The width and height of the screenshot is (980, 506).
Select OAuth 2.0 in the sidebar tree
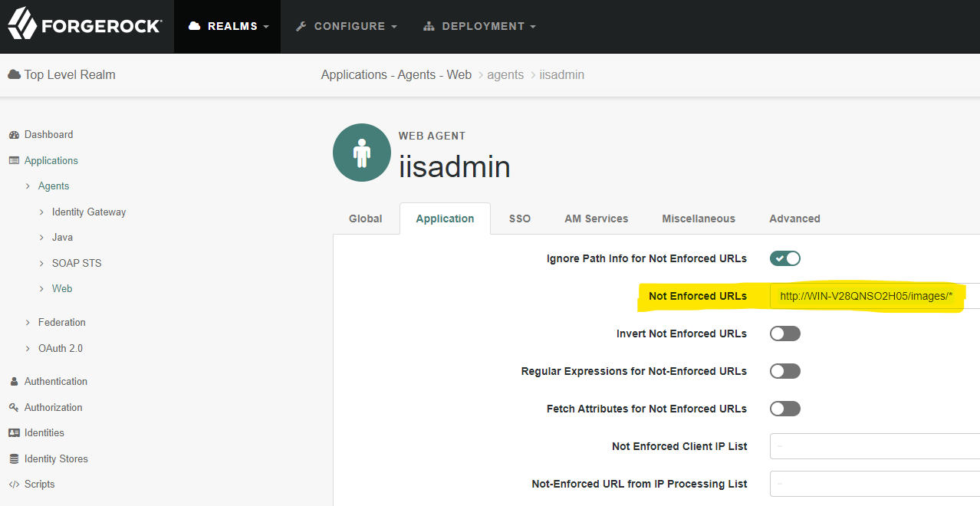pos(61,349)
